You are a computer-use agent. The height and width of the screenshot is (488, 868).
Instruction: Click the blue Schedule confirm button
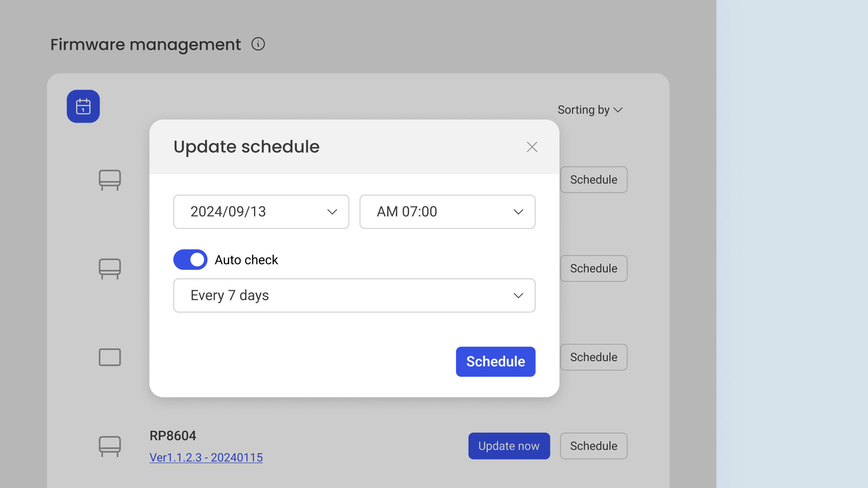pyautogui.click(x=495, y=361)
